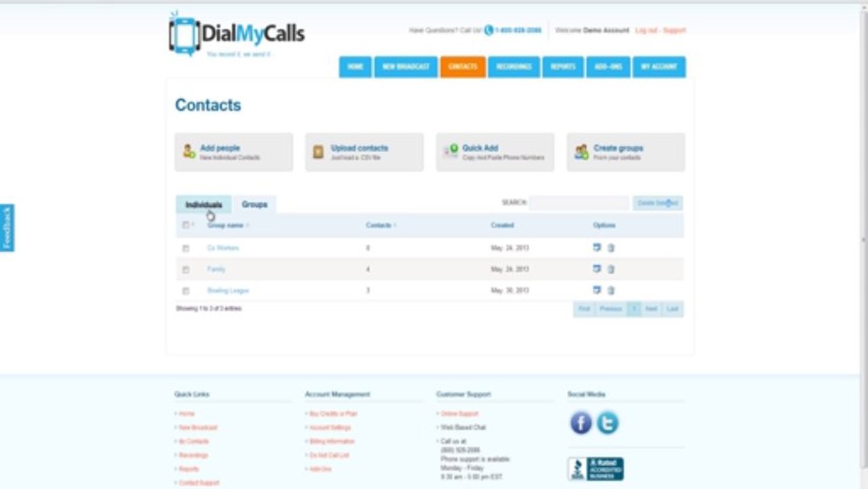
Task: Click Reports under Quick Links
Action: click(x=189, y=469)
